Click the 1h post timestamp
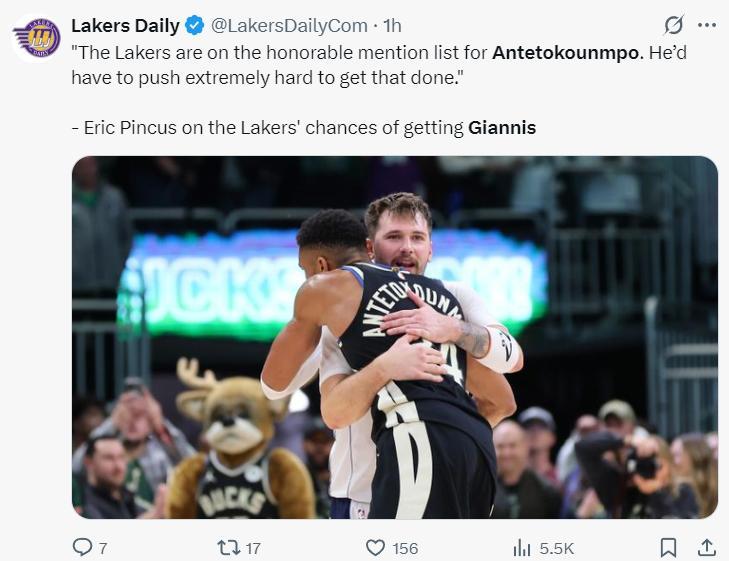 point(393,26)
